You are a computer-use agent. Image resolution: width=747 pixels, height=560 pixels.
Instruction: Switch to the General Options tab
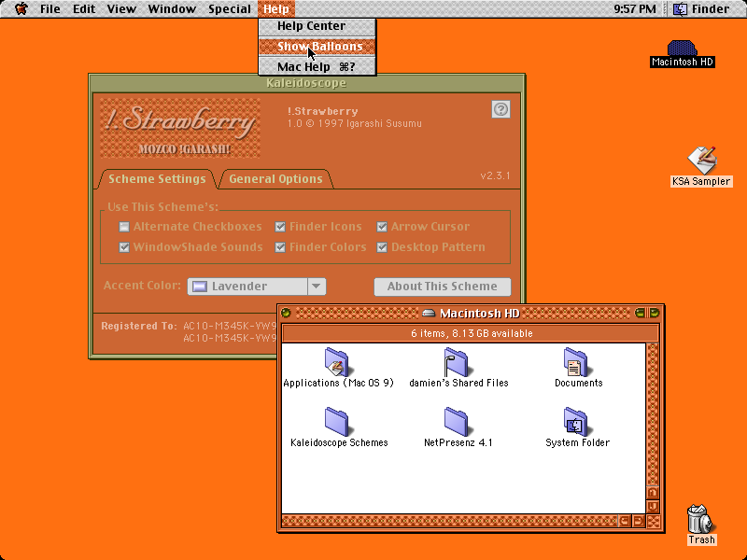tap(275, 179)
